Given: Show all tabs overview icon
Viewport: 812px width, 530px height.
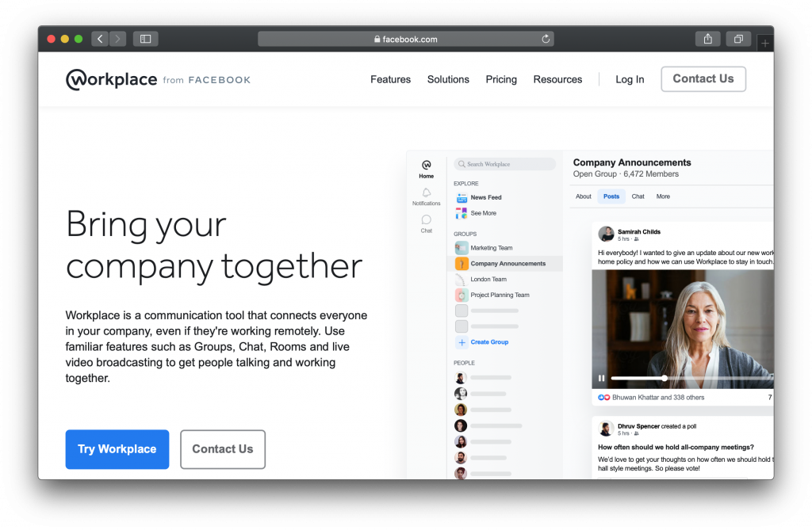Looking at the screenshot, I should click(738, 39).
